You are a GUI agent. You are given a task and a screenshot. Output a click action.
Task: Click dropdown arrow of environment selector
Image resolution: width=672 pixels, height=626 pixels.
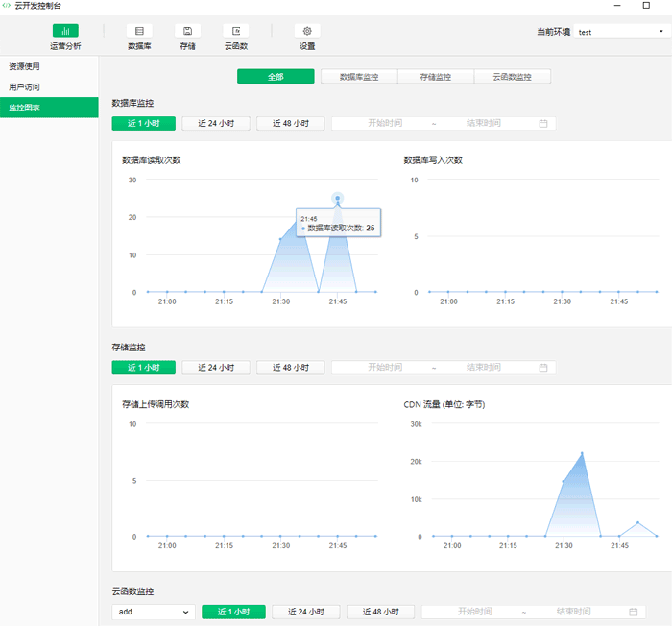pyautogui.click(x=660, y=32)
